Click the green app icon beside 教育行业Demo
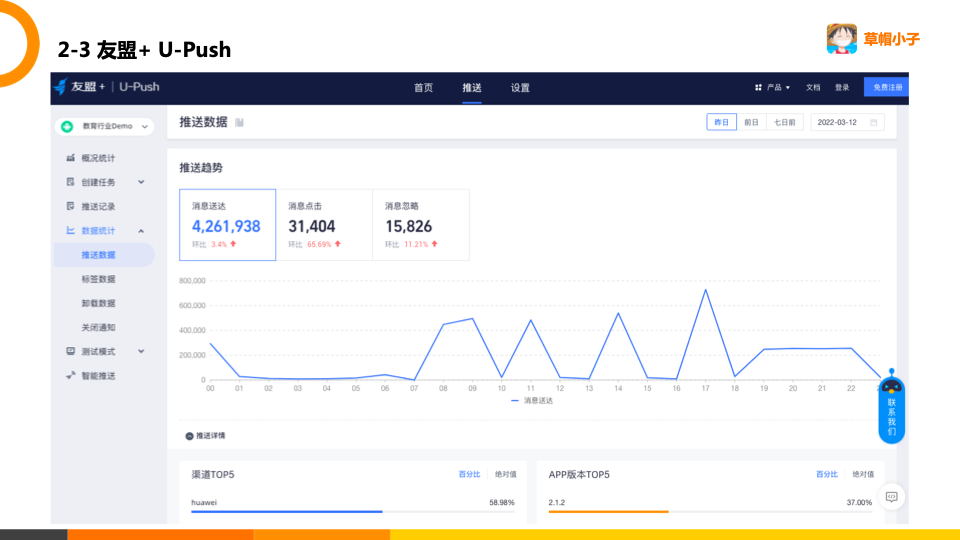 click(x=67, y=126)
